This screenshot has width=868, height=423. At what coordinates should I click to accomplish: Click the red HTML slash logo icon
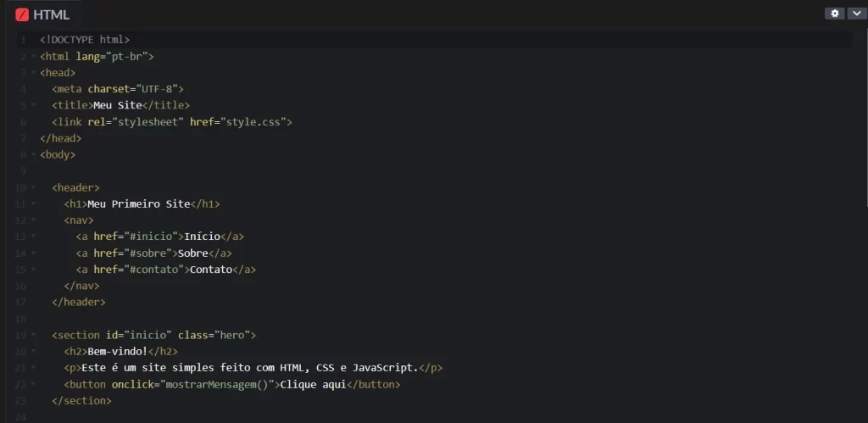tap(22, 14)
